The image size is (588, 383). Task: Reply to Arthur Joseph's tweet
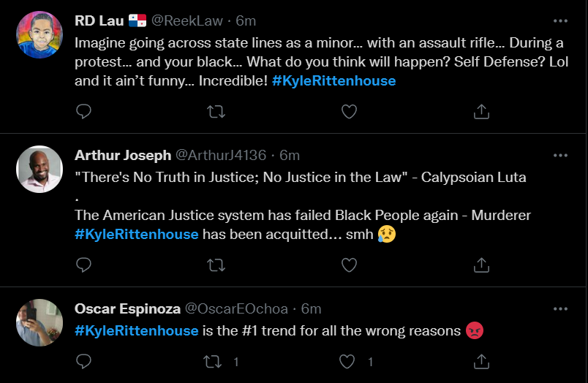(84, 265)
